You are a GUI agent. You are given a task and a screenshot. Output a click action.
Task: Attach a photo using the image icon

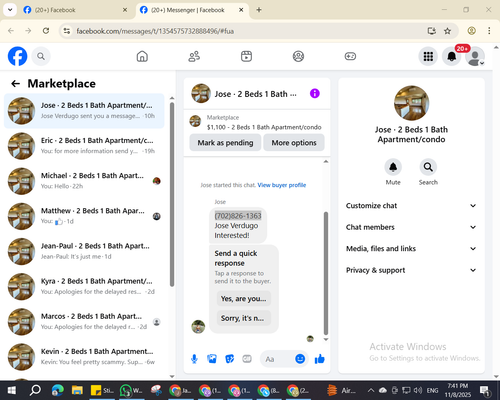[212, 359]
